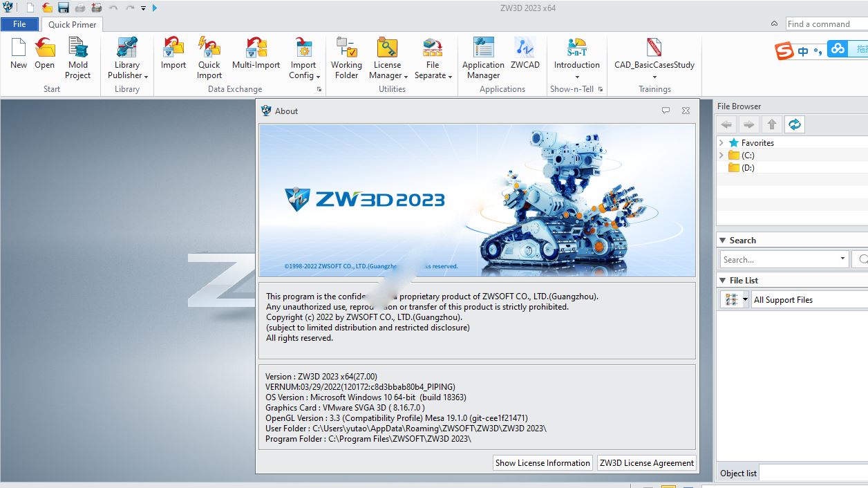
Task: Open the Data Exchange group launcher
Action: tap(319, 90)
